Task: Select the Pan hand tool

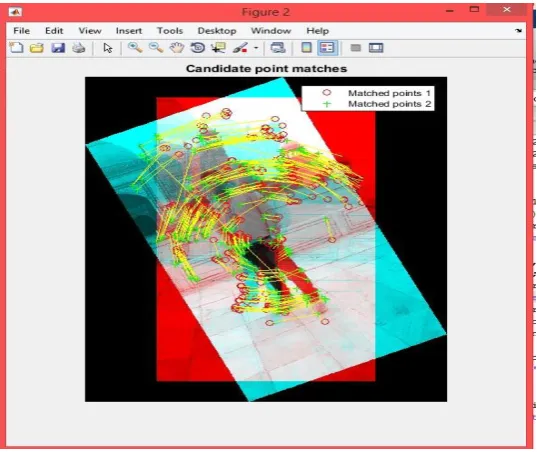Action: 177,48
